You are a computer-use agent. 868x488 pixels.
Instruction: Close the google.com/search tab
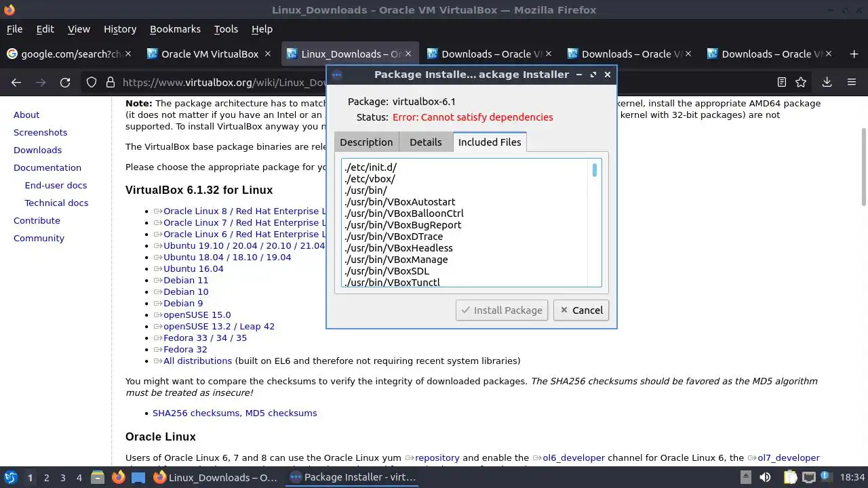129,54
